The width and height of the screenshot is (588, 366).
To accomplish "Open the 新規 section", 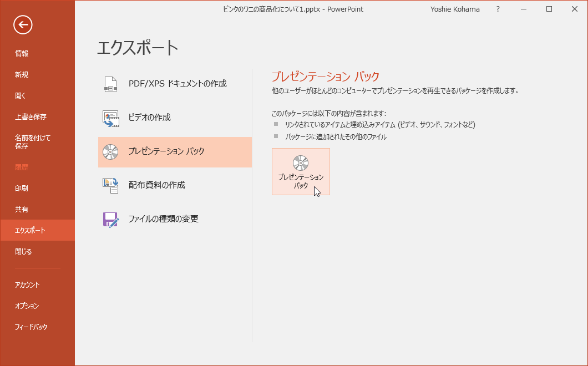I will click(x=21, y=74).
